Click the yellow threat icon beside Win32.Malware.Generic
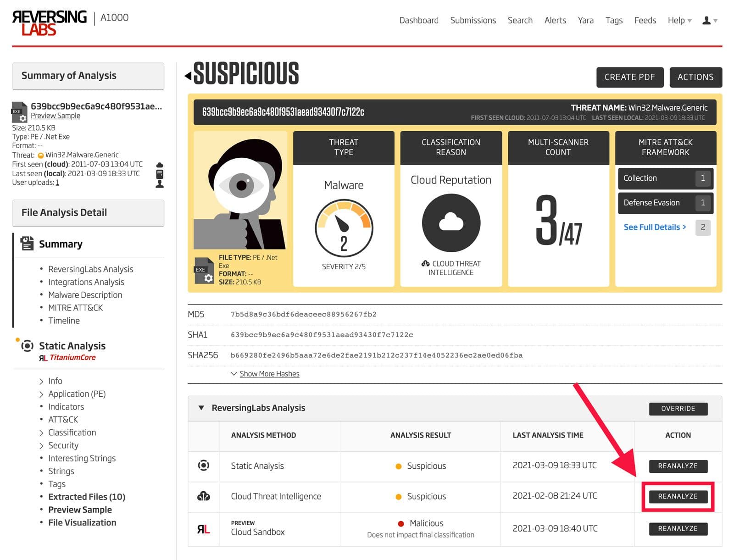734x560 pixels. [40, 155]
